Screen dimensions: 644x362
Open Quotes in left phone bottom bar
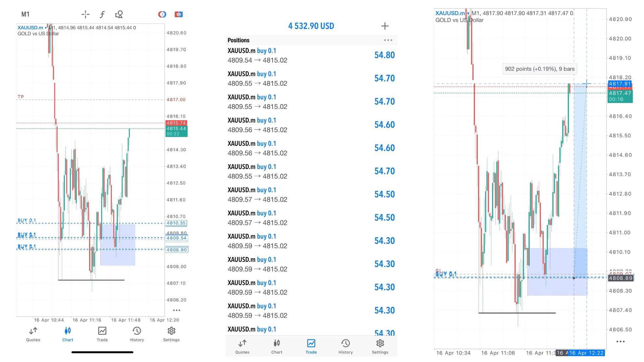(33, 334)
